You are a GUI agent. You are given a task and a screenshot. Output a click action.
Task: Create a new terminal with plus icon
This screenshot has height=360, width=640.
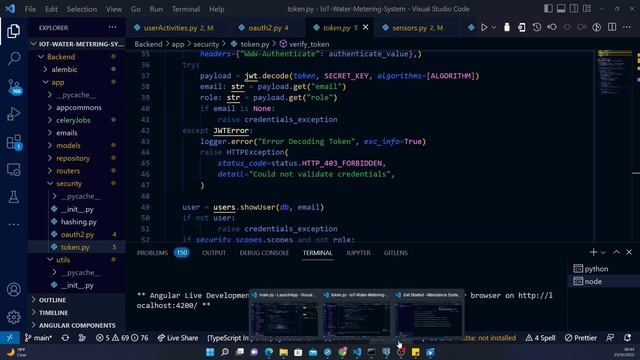pos(593,252)
